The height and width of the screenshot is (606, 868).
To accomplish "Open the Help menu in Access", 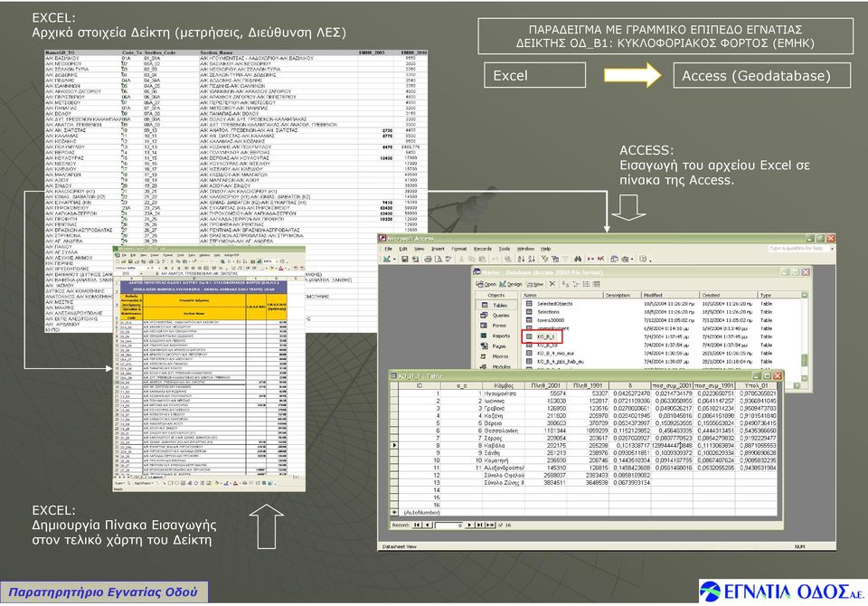I will (x=546, y=249).
